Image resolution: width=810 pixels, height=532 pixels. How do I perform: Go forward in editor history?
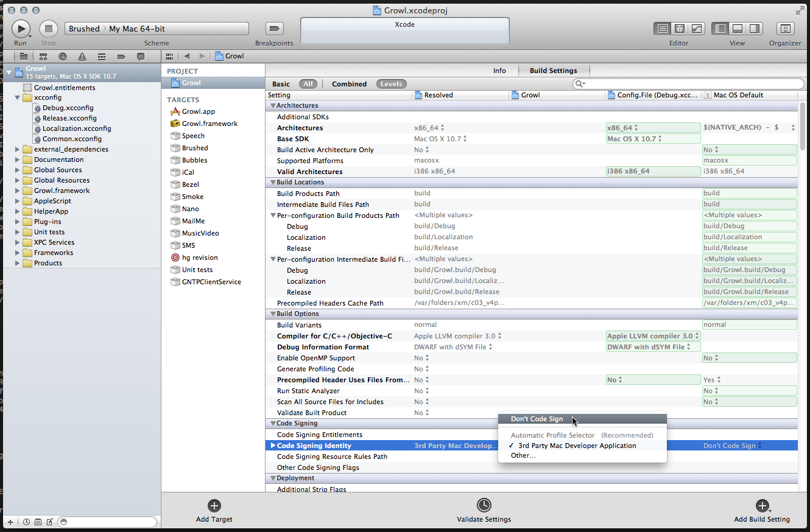(202, 56)
